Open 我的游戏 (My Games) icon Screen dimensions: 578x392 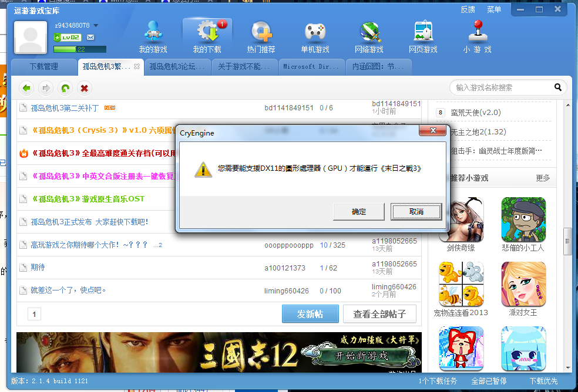(153, 37)
